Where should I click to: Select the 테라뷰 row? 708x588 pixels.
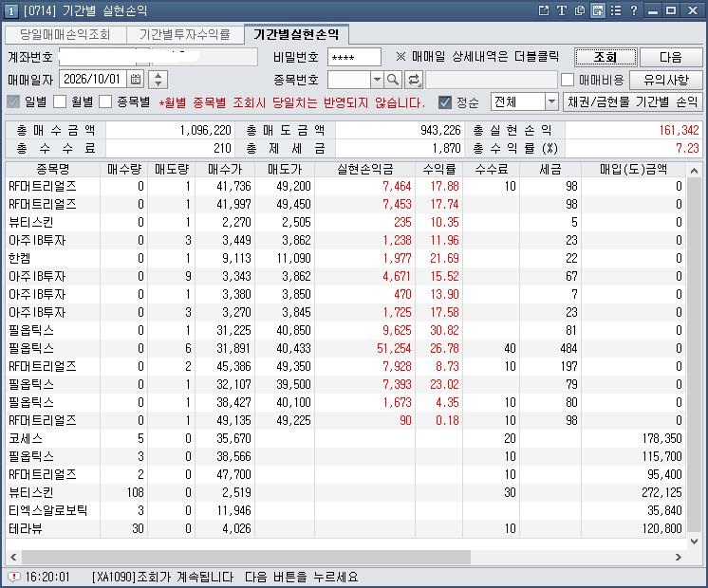point(345,528)
